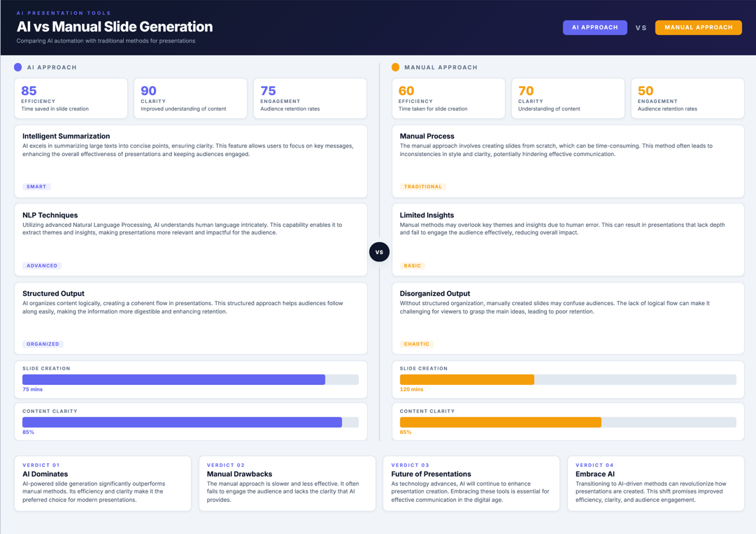Click the AI APPROACH header button
Image resolution: width=756 pixels, height=534 pixels.
click(x=594, y=27)
